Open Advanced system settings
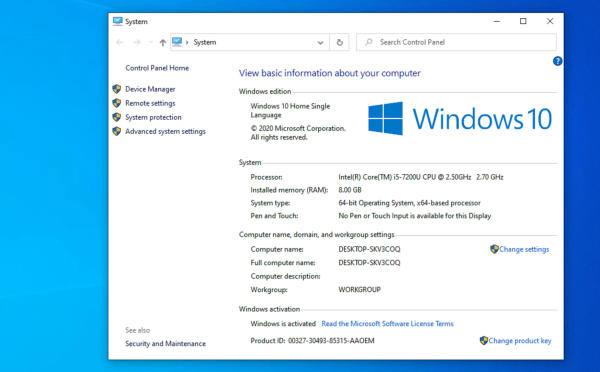 165,132
